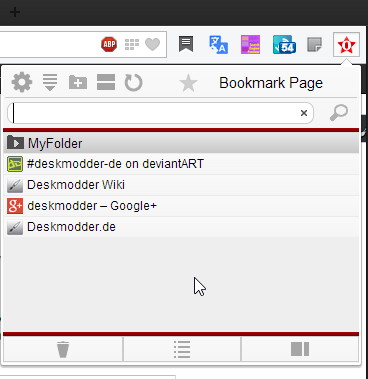This screenshot has height=379, width=368.
Task: Click the Bookmark Page button
Action: [x=271, y=83]
